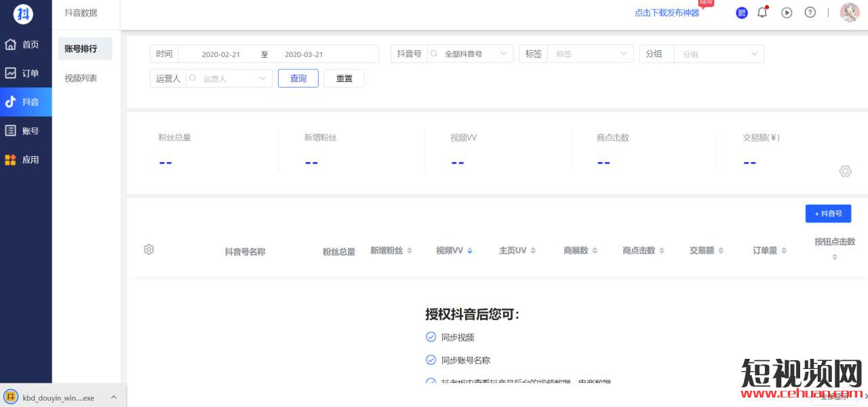Click the + 抖音号 add button
Viewport: 868px width, 407px height.
pyautogui.click(x=828, y=214)
